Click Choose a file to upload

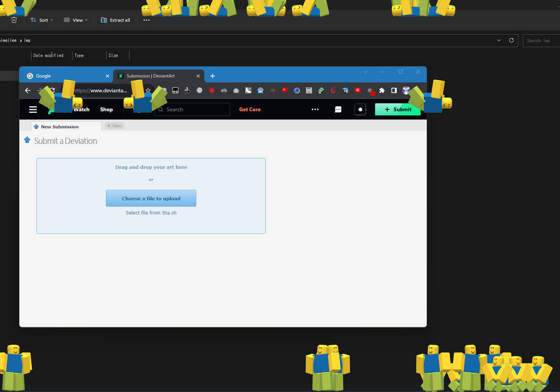(151, 198)
